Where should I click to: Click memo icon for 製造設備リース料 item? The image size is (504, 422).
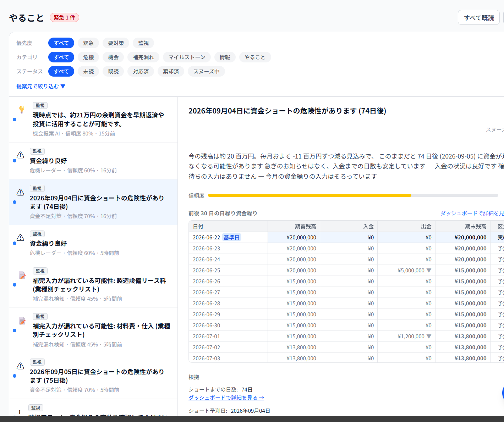click(22, 275)
